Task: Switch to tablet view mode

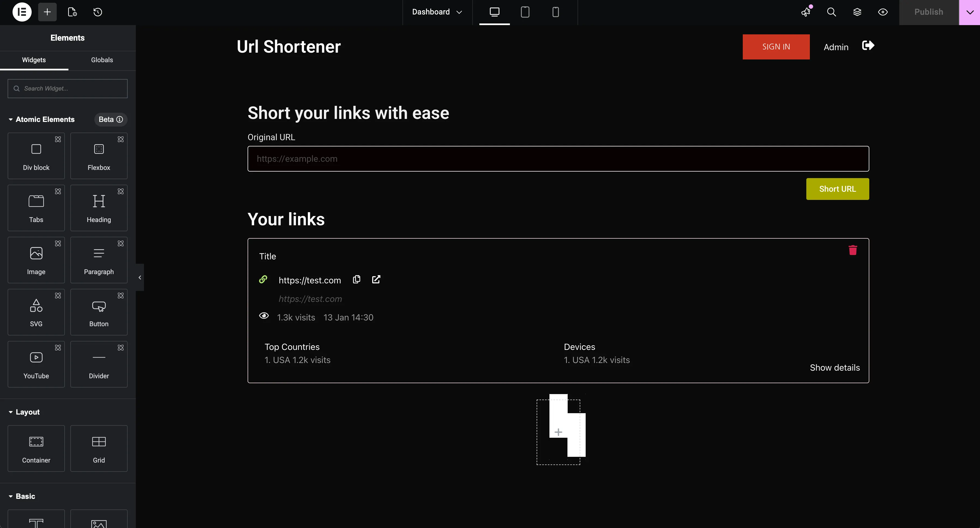Action: point(525,12)
